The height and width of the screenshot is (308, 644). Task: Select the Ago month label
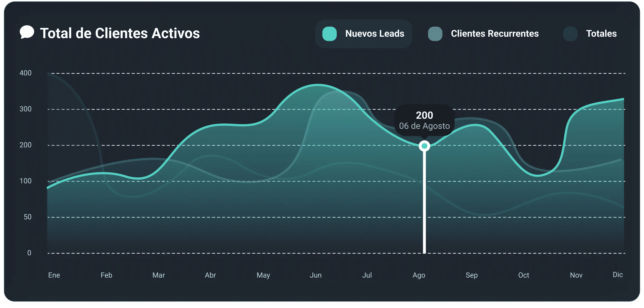tap(419, 275)
